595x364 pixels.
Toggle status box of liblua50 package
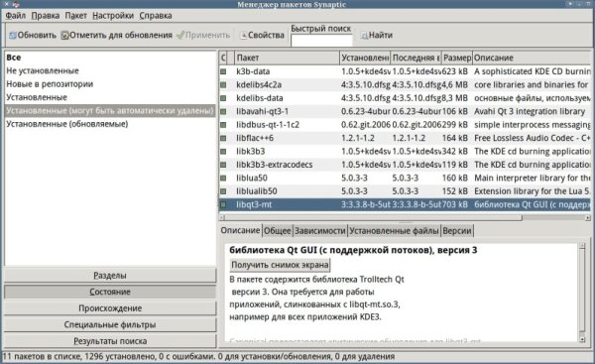click(223, 178)
